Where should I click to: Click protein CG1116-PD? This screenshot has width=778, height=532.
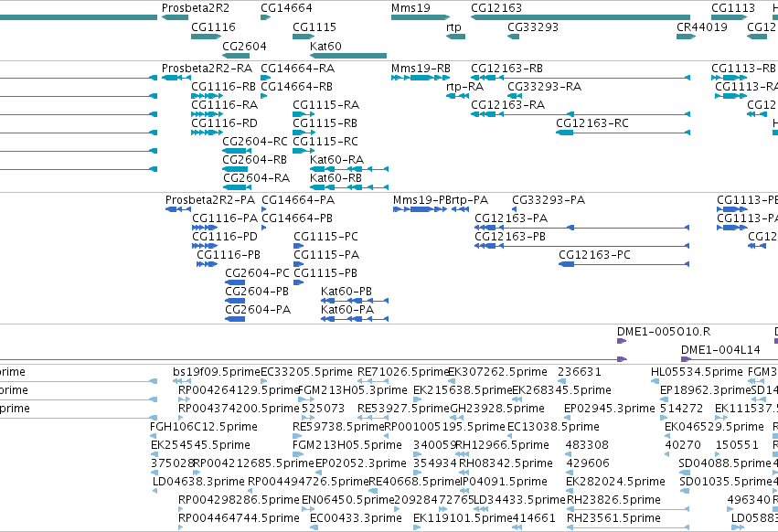pyautogui.click(x=225, y=238)
